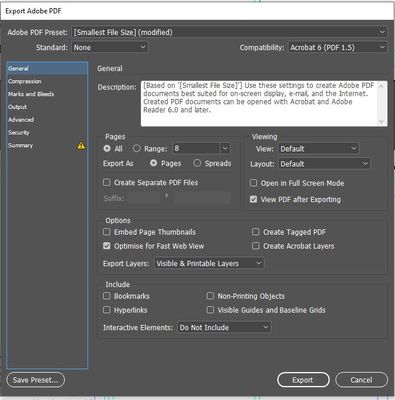Open the Marks and Bleeds section
This screenshot has width=395, height=400.
[31, 94]
